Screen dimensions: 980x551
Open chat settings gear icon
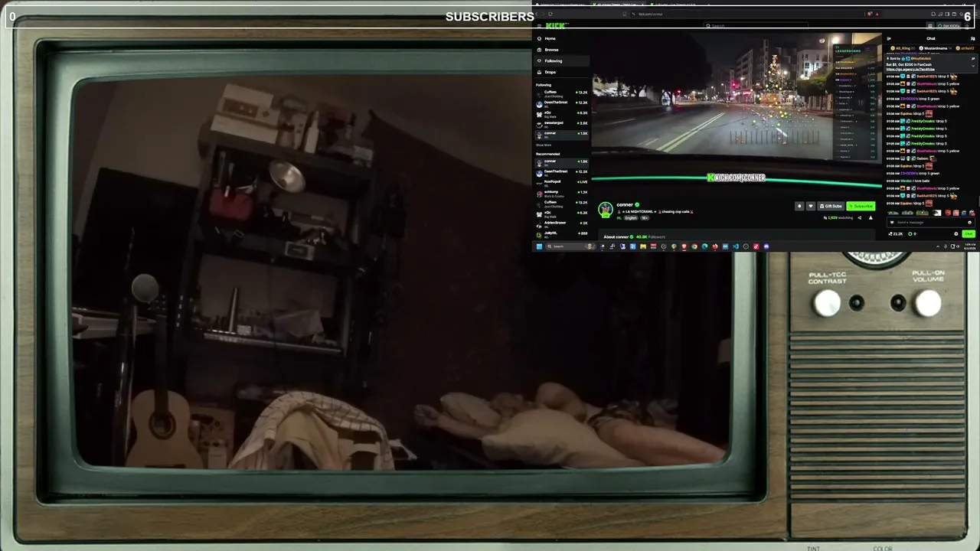pos(956,234)
